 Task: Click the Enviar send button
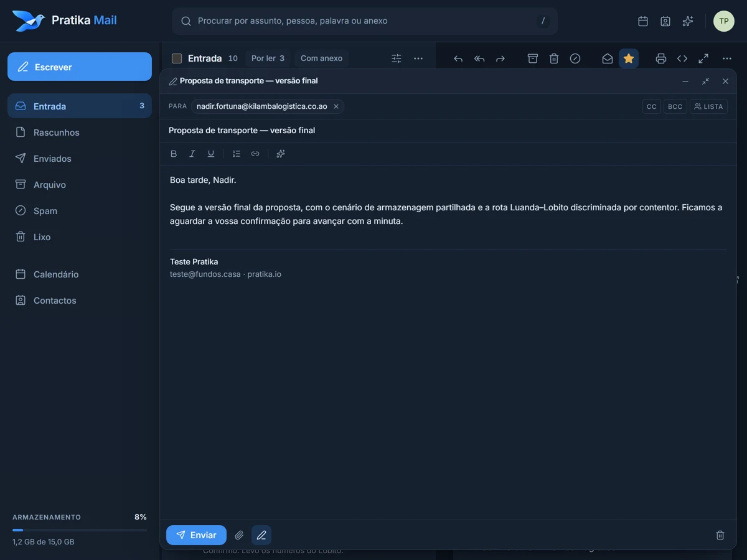pyautogui.click(x=196, y=535)
